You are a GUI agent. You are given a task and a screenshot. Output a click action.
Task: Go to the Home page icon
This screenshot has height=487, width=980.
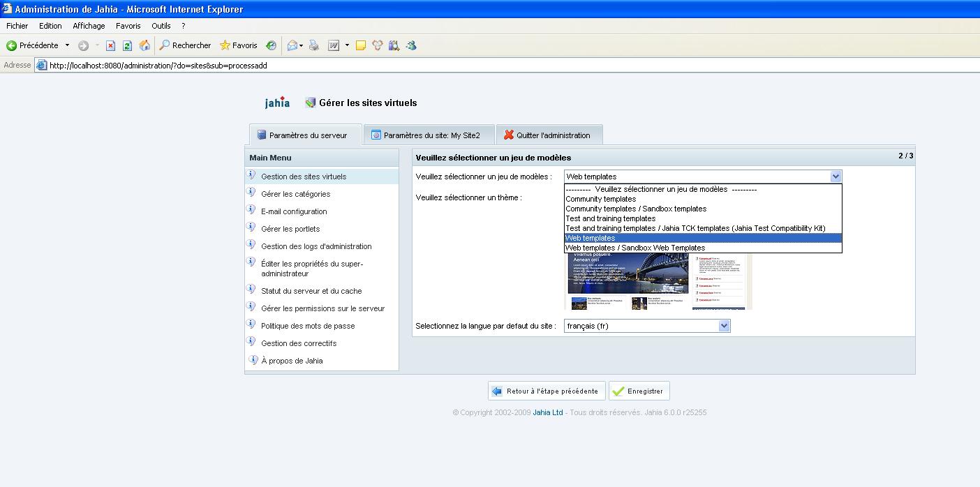point(144,45)
